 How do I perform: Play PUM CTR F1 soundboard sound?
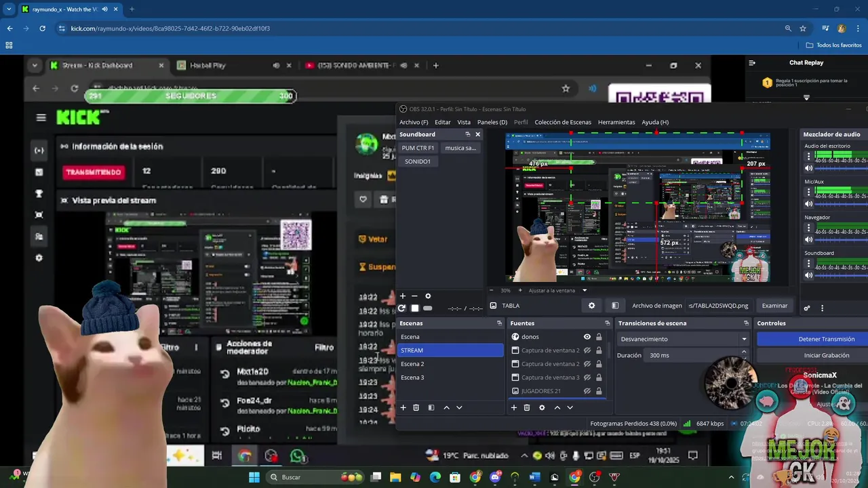click(418, 148)
